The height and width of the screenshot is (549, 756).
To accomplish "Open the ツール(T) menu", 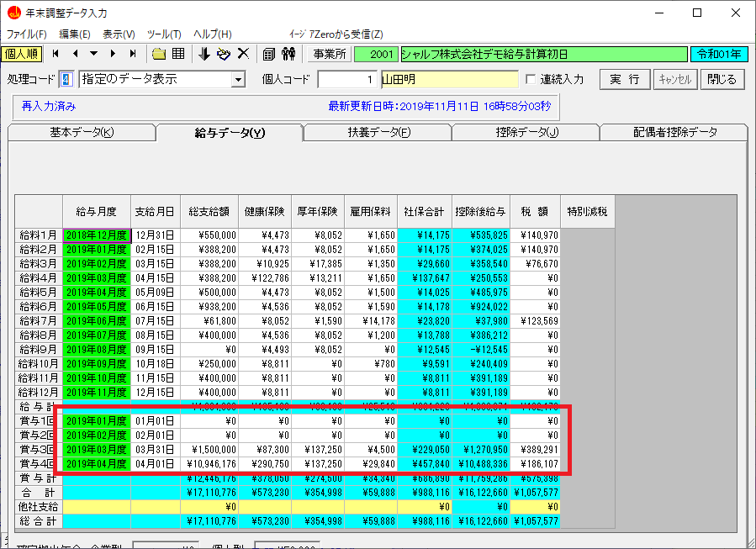I will click(164, 34).
